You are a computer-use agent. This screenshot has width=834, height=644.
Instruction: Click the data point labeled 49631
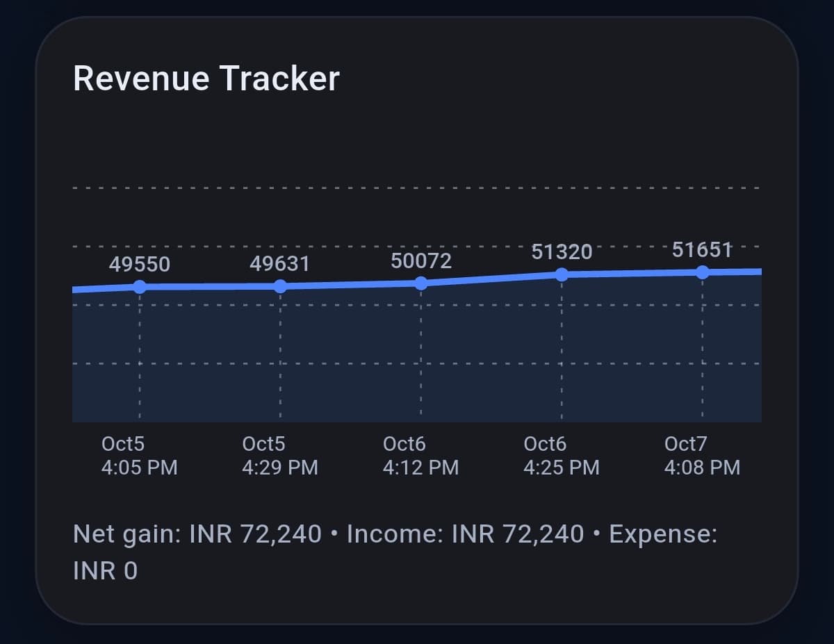pos(280,284)
